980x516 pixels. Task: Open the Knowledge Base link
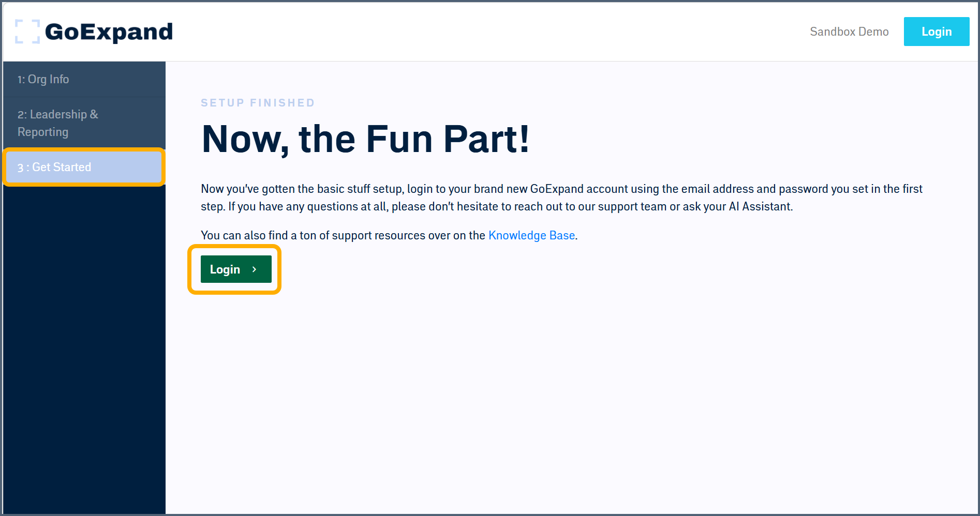(531, 235)
